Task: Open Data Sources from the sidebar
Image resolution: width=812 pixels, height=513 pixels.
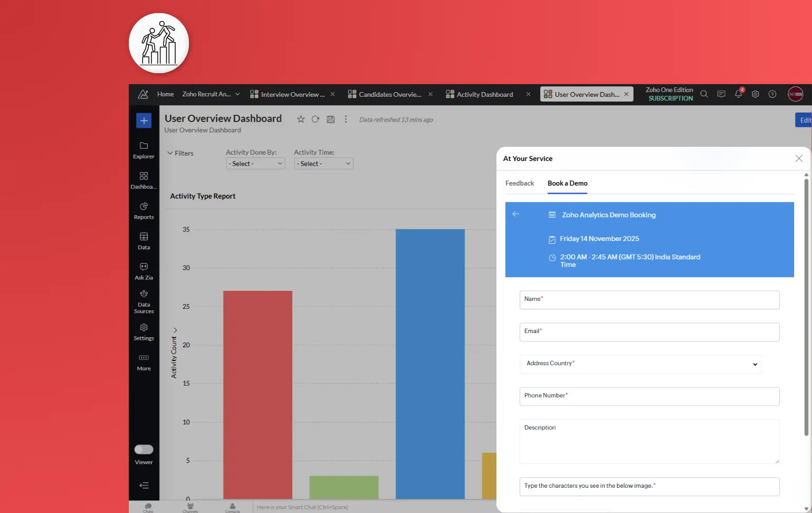Action: [144, 301]
